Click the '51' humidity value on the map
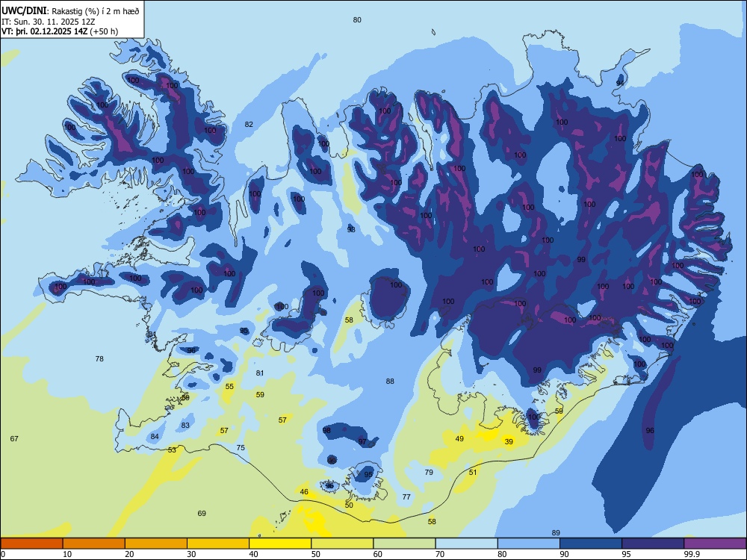This screenshot has width=747, height=560. pos(473,473)
